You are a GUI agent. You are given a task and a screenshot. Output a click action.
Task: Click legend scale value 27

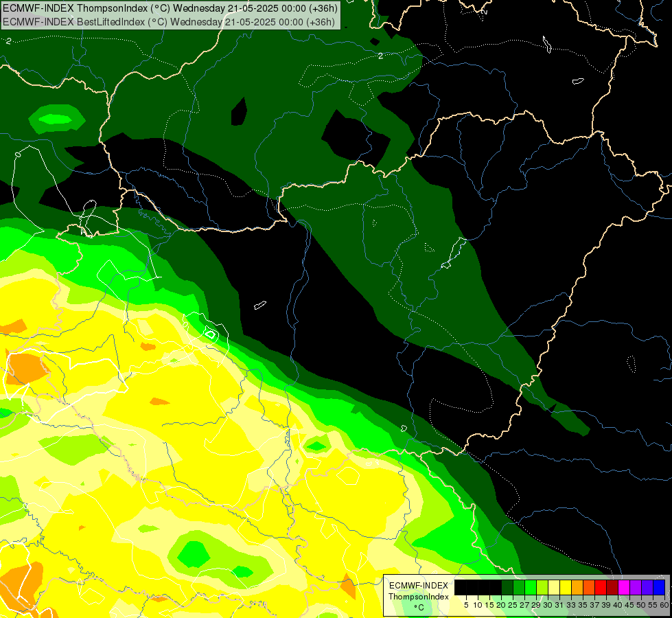[524, 605]
